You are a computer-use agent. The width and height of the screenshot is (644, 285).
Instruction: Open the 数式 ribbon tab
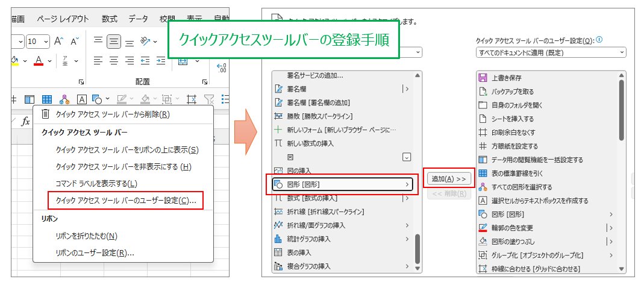pyautogui.click(x=110, y=19)
